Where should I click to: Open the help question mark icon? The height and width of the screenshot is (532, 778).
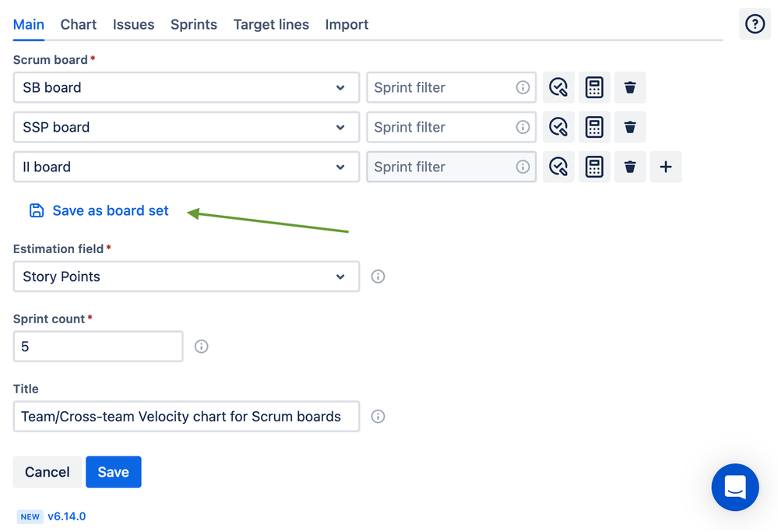pos(755,24)
